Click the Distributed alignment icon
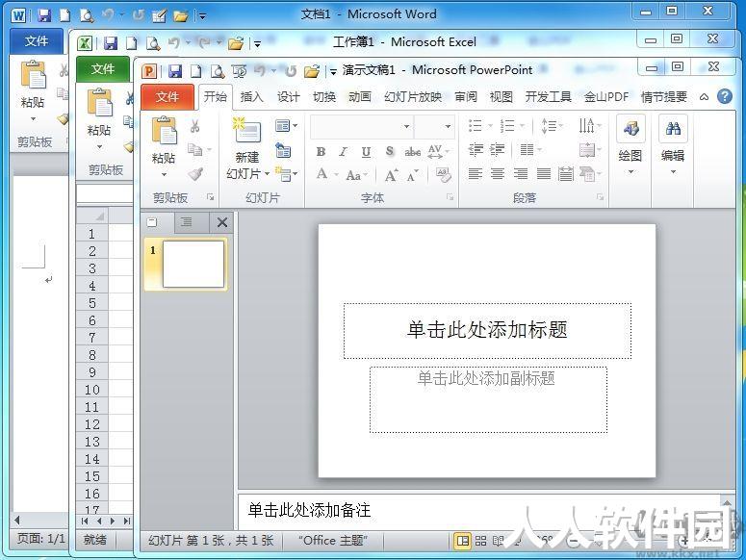 point(566,174)
